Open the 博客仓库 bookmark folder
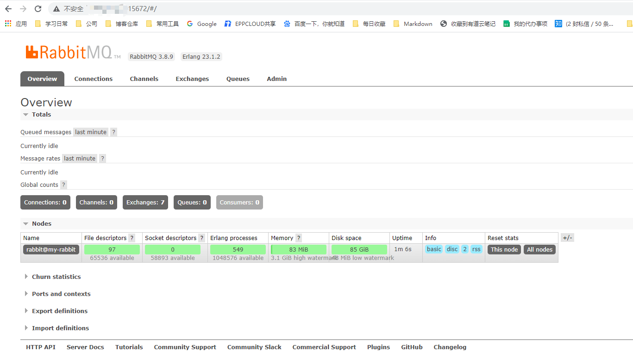Viewport: 633px width, 364px height. coord(122,24)
